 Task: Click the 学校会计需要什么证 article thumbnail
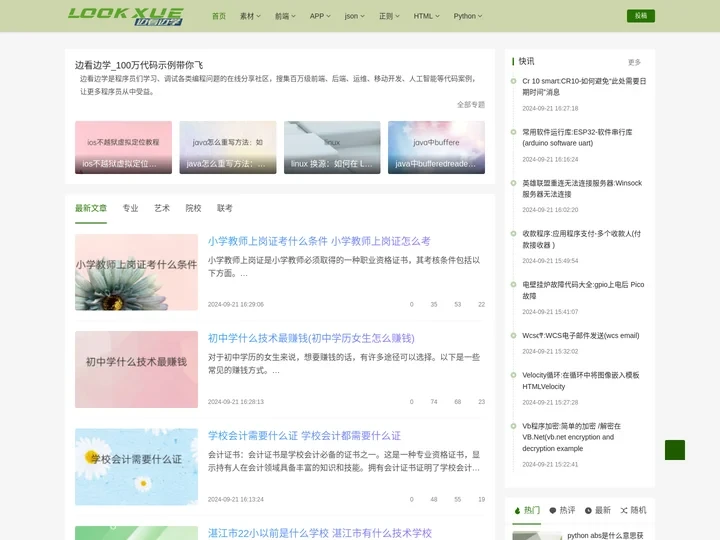(x=136, y=467)
